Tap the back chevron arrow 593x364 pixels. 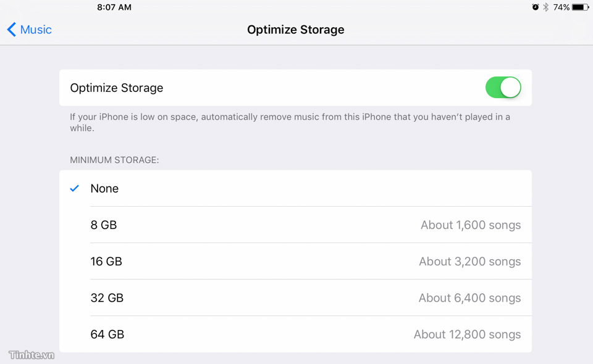(11, 30)
